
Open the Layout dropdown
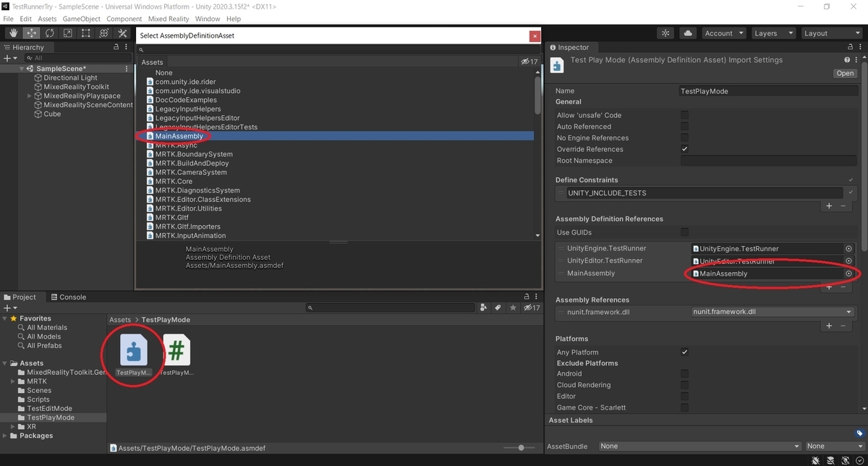click(x=830, y=33)
